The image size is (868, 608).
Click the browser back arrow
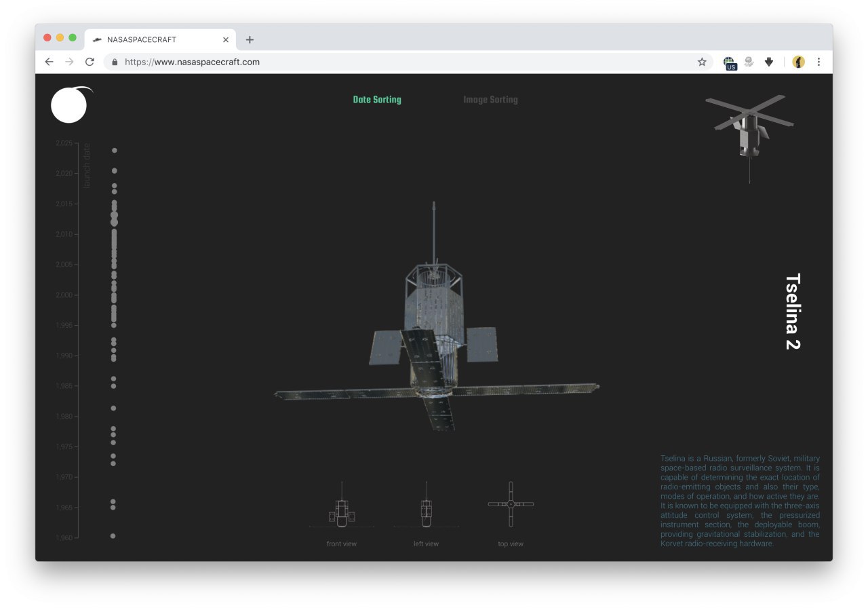coord(49,62)
